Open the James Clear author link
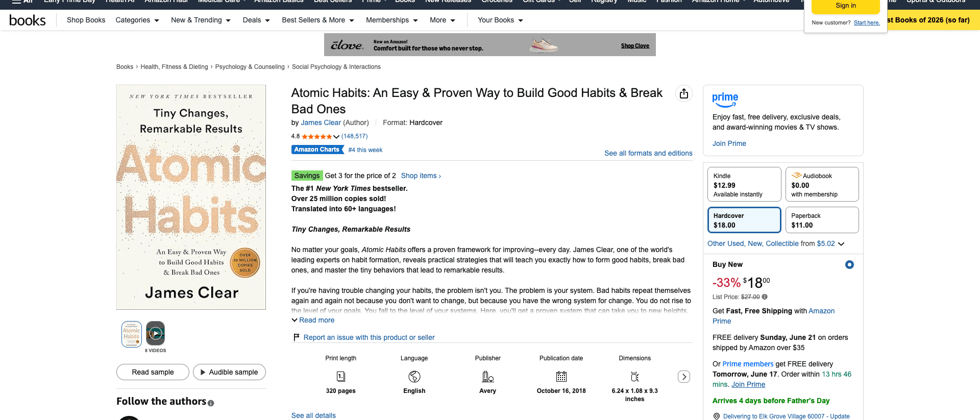 coord(321,122)
